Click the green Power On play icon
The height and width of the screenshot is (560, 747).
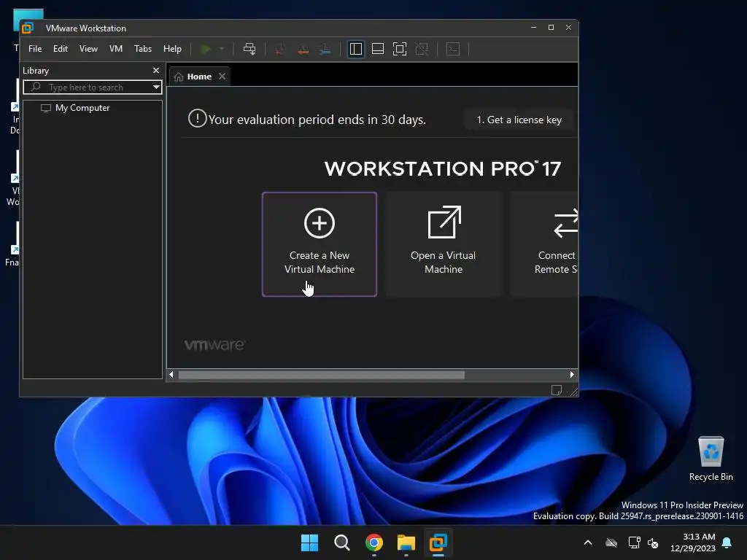tap(206, 49)
